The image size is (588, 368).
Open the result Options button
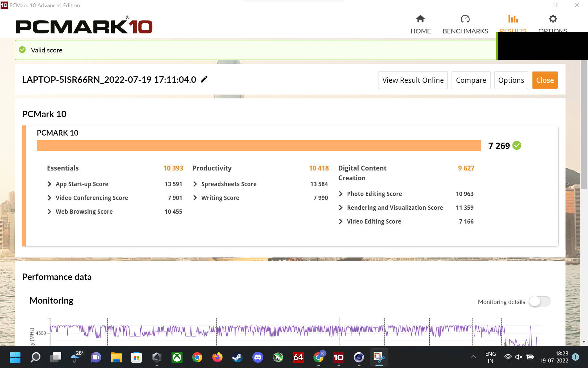(511, 80)
